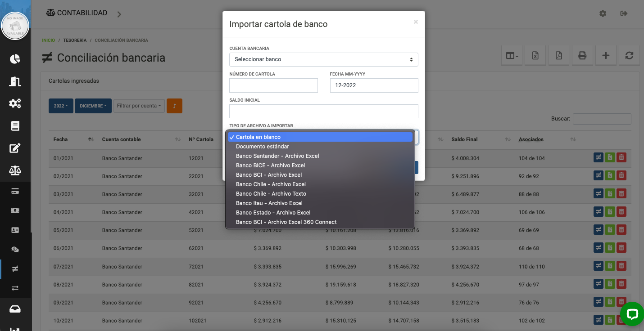
Task: Focus the 'Número de cartola' input field
Action: [273, 85]
